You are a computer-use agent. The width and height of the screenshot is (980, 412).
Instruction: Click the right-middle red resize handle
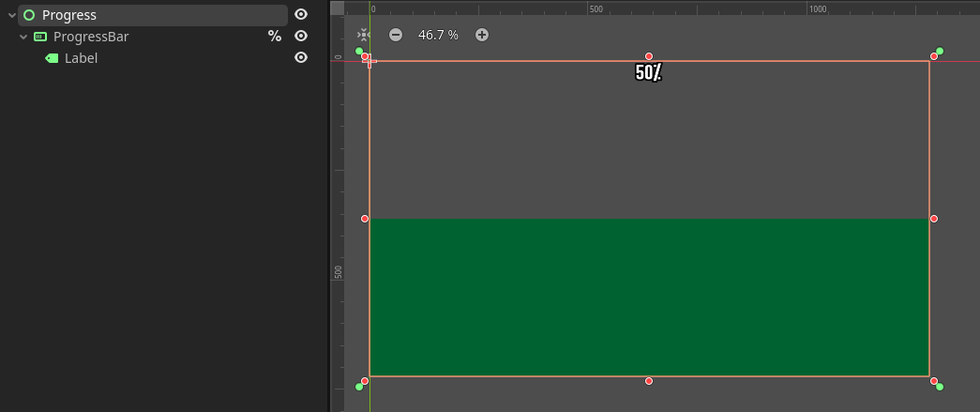pos(934,219)
